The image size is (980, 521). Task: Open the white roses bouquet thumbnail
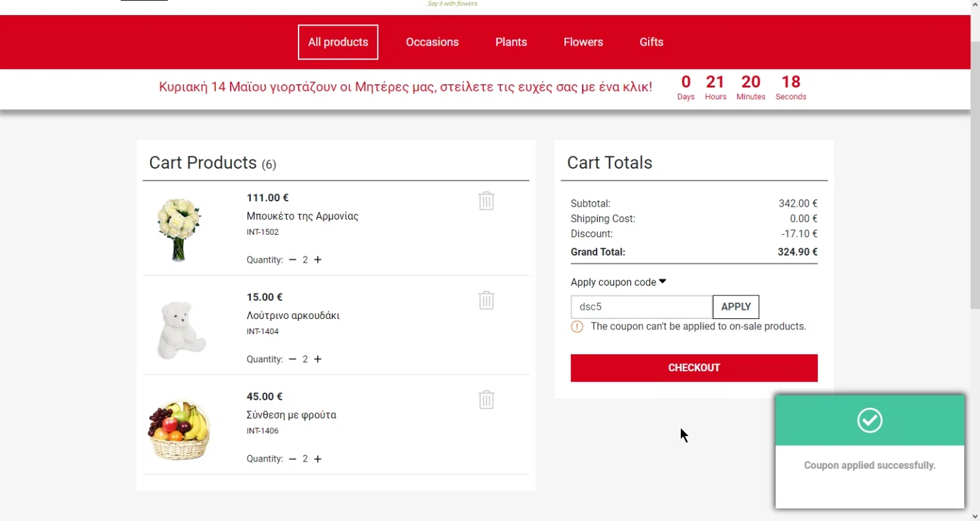click(x=178, y=229)
